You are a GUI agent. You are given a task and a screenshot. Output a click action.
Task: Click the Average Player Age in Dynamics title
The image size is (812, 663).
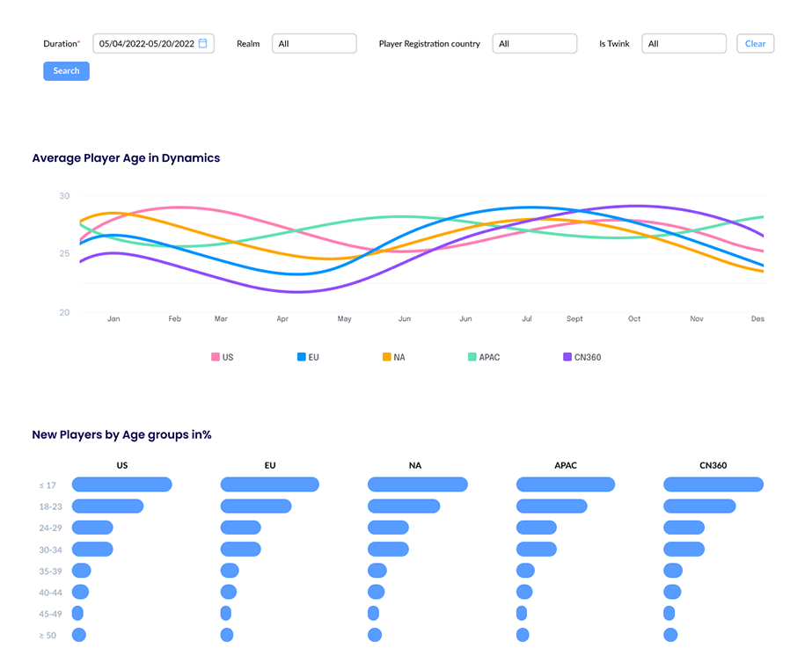126,158
